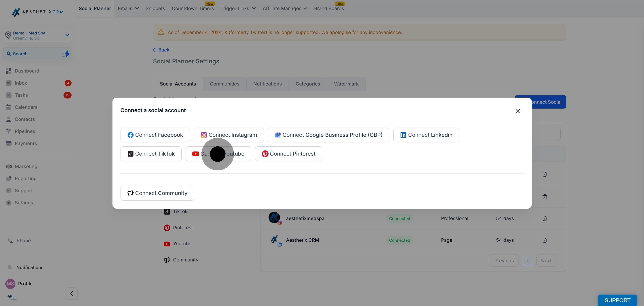Click the LinkedIn logo icon in the dialog
644x306 pixels.
tap(403, 135)
